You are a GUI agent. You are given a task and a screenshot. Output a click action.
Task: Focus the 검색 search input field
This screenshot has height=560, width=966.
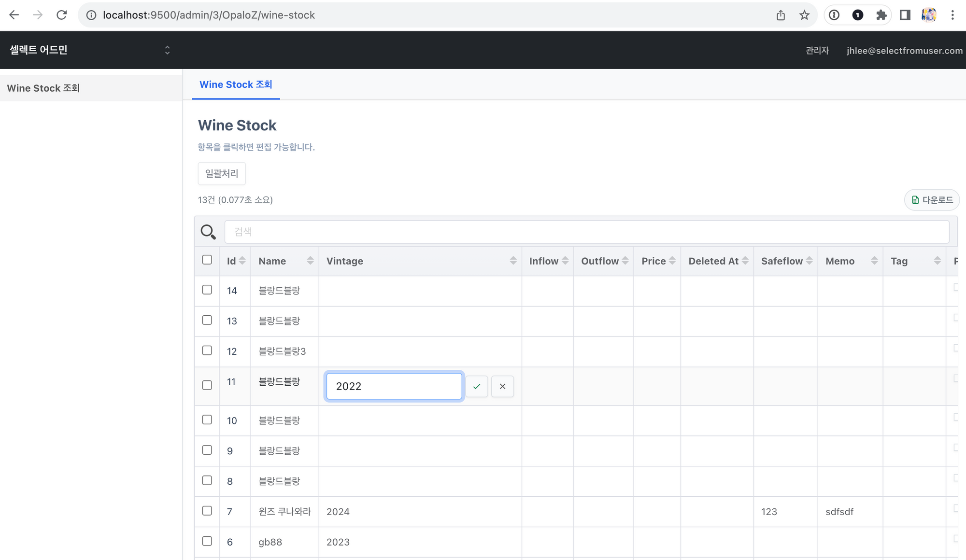pyautogui.click(x=587, y=232)
